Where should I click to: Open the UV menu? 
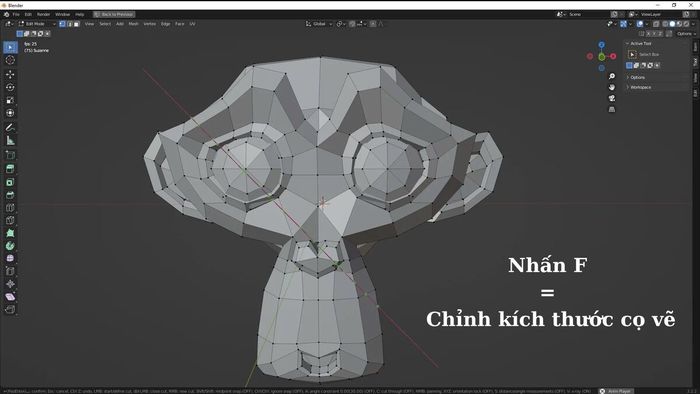[192, 24]
